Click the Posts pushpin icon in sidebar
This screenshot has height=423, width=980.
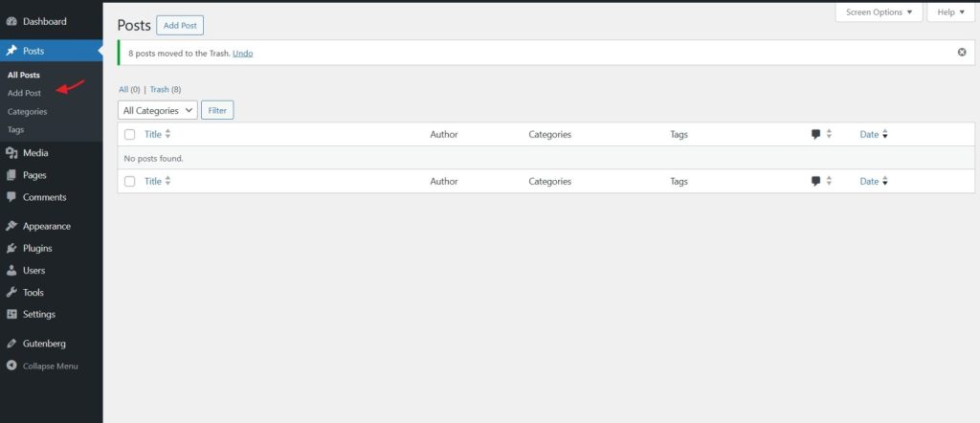[11, 51]
